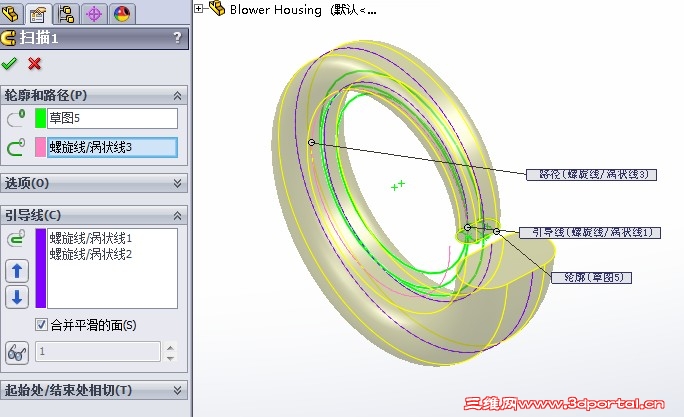
Task: Click the green swatch next to 草图5
Action: [x=40, y=118]
